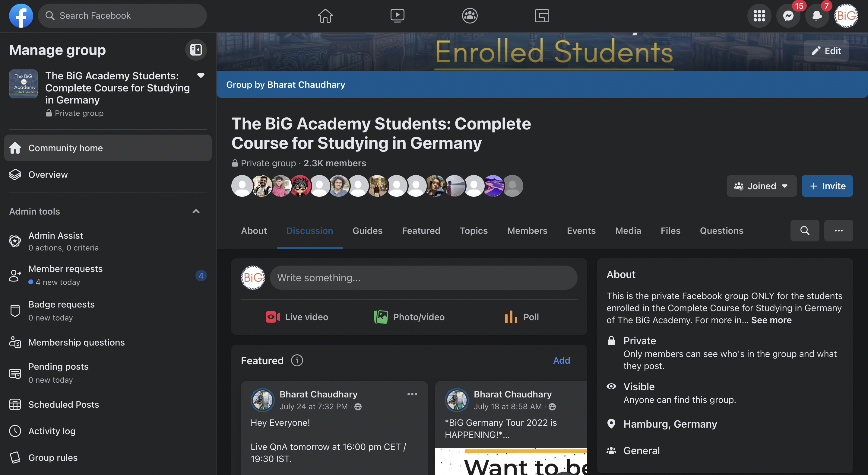Open the Home feed icon
The height and width of the screenshot is (475, 868).
click(x=325, y=15)
